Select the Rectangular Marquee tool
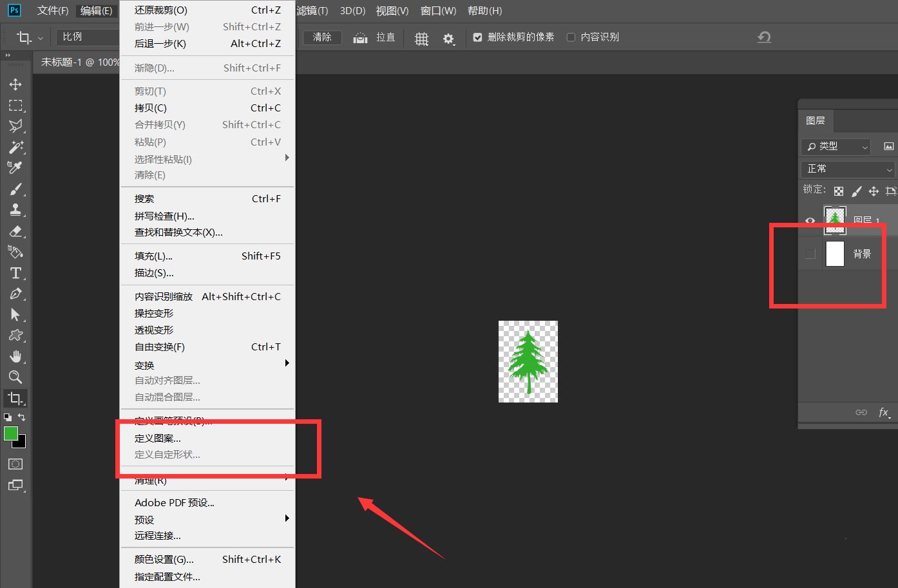This screenshot has width=898, height=588. [16, 105]
